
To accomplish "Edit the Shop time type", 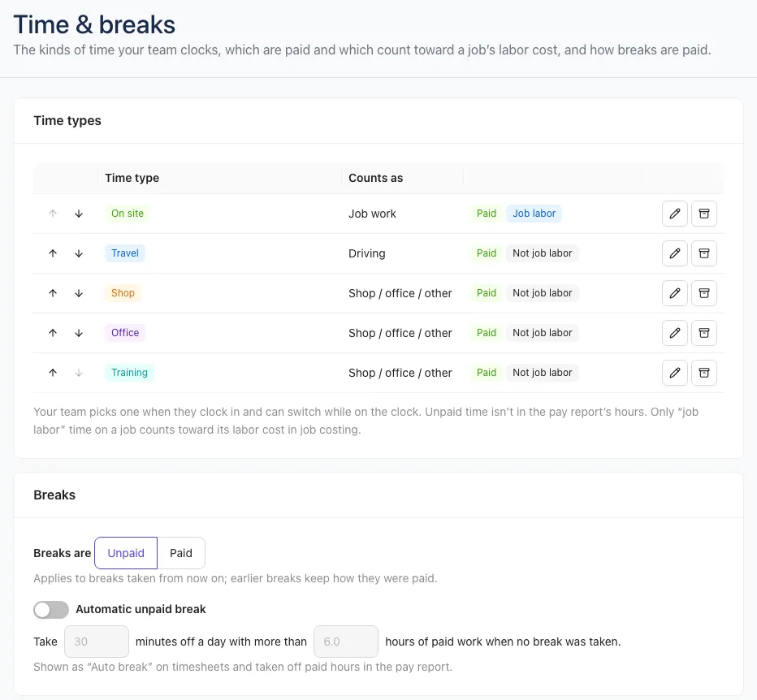I will [674, 293].
